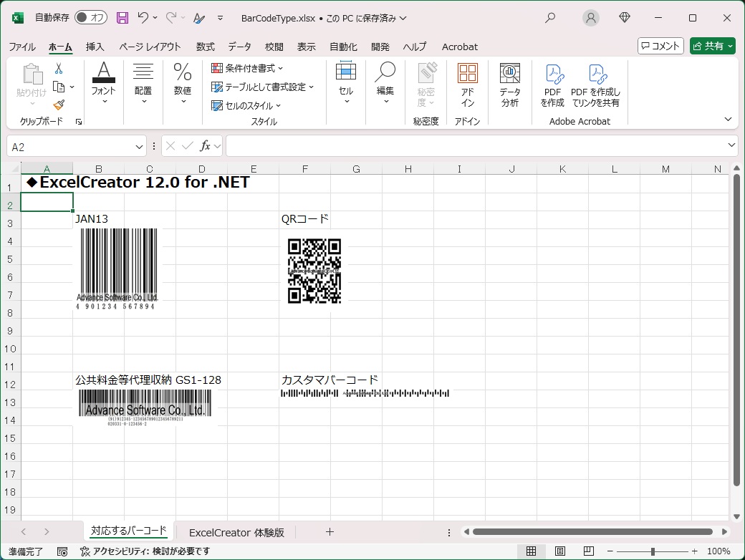Image resolution: width=745 pixels, height=560 pixels.
Task: Open セルのスタイル menu
Action: point(246,105)
